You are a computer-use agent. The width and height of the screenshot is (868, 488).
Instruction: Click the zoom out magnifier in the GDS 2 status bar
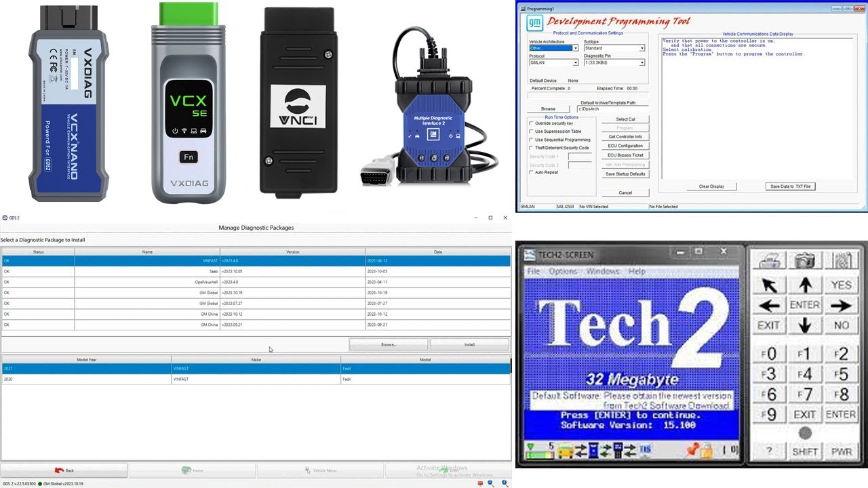[492, 483]
